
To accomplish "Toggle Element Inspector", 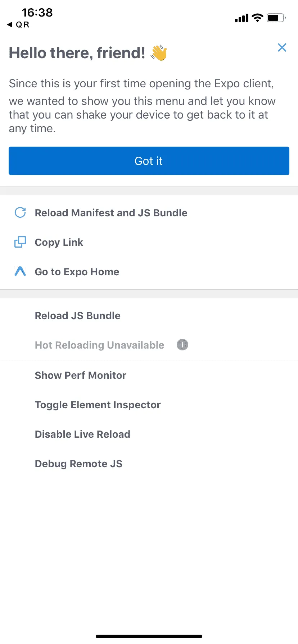I will tap(98, 405).
